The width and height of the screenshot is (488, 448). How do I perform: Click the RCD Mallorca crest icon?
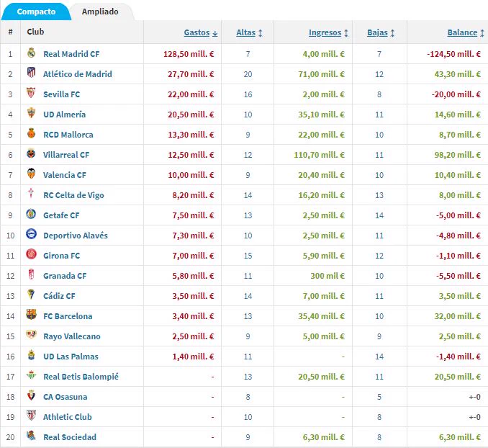(x=31, y=133)
